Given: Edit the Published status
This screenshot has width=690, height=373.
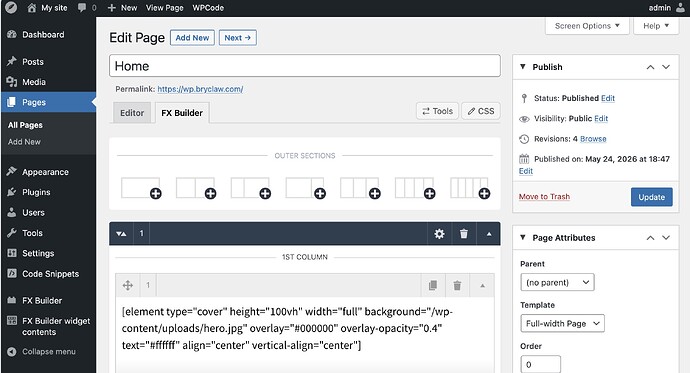Looking at the screenshot, I should click(608, 98).
